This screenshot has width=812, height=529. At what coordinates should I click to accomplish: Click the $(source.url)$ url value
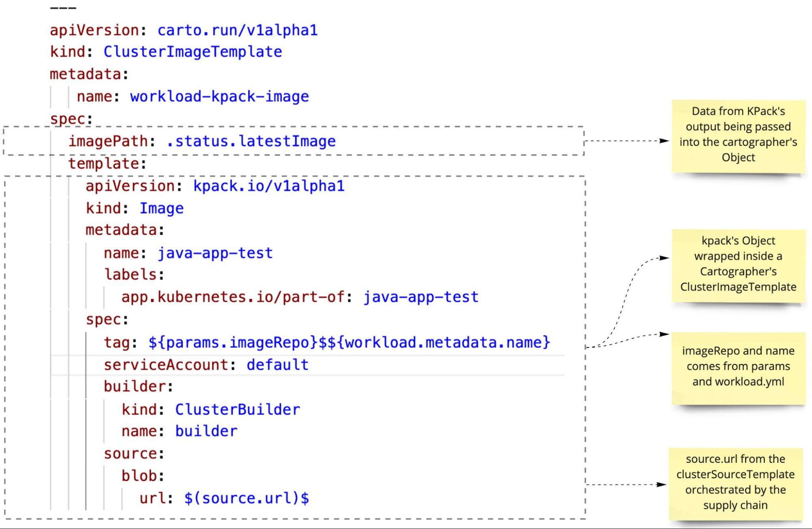click(x=246, y=499)
